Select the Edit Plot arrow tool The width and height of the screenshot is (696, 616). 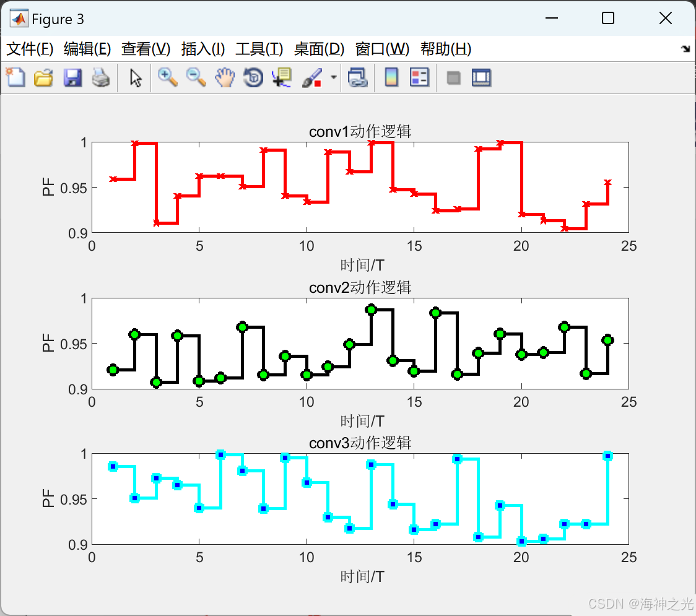136,78
